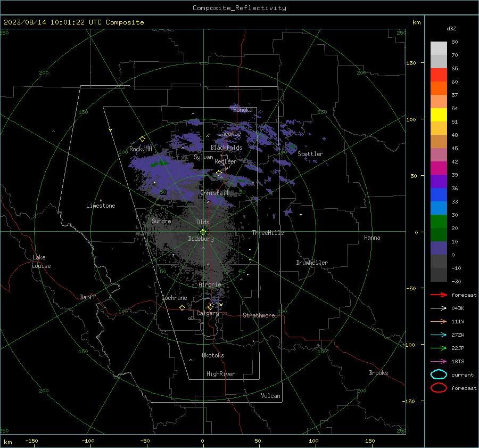This screenshot has width=479, height=448.
Task: Click the Vulcan label
Action: coord(270,396)
